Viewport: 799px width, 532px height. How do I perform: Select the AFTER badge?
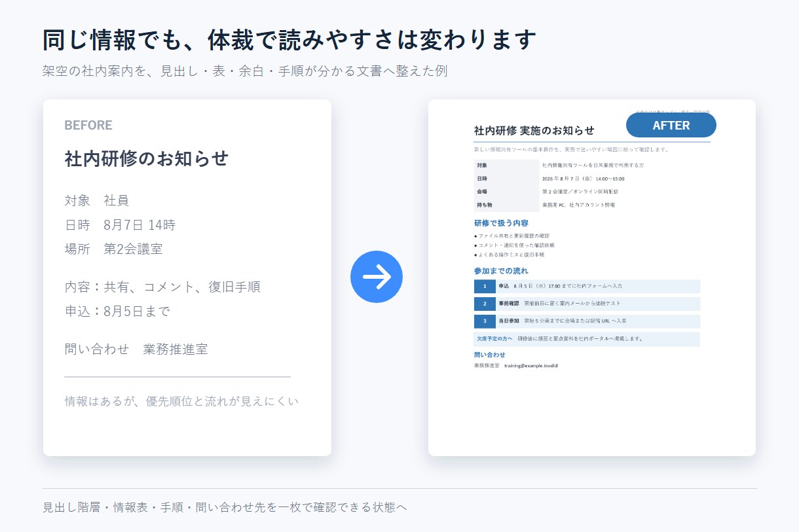coord(671,125)
